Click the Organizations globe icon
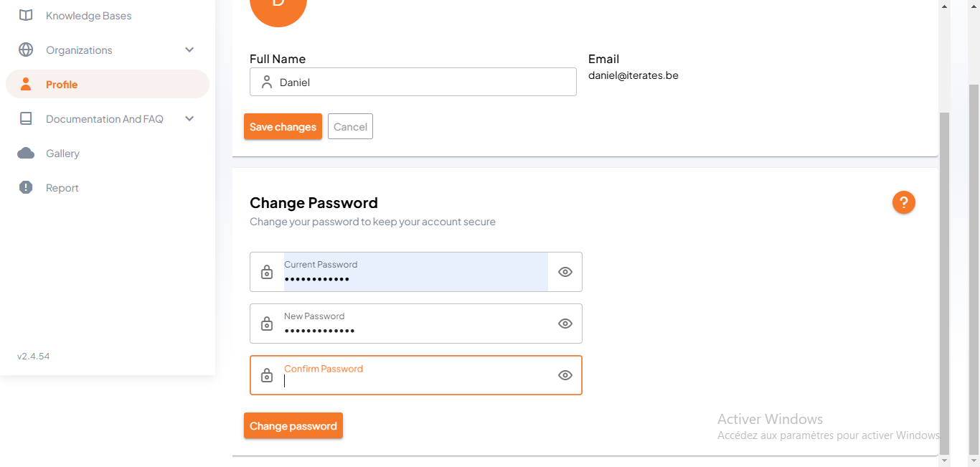The height and width of the screenshot is (467, 980). pyautogui.click(x=26, y=49)
